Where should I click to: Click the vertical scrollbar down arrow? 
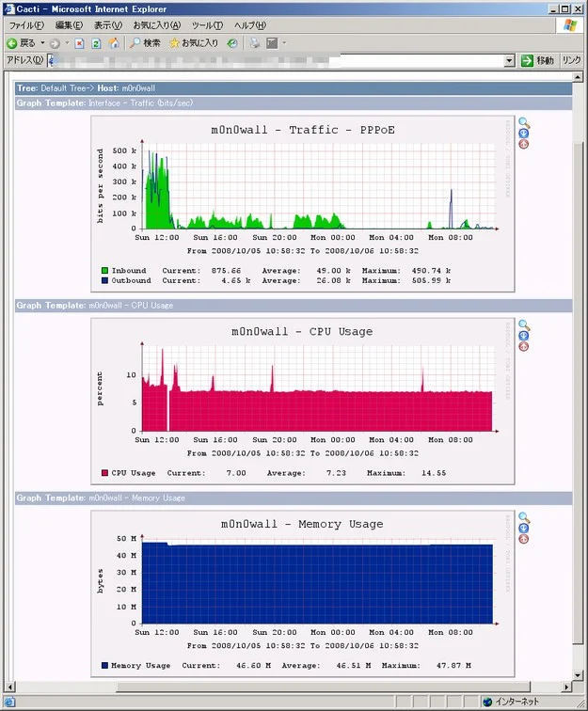578,675
